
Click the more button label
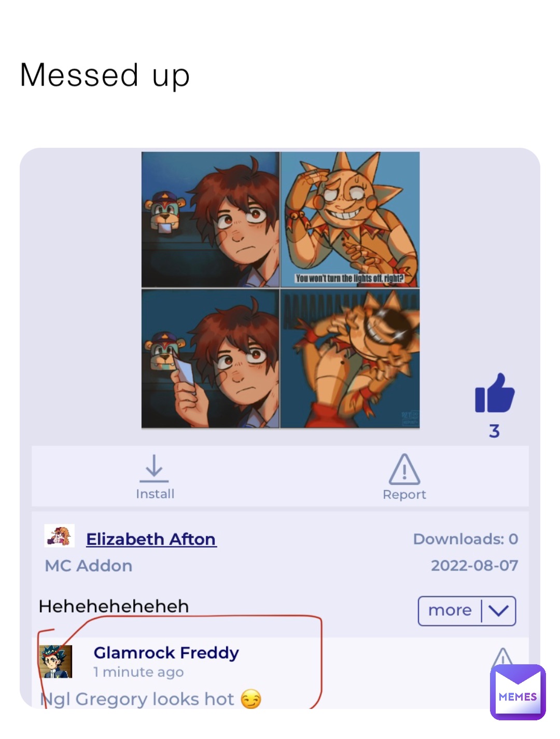click(x=450, y=610)
